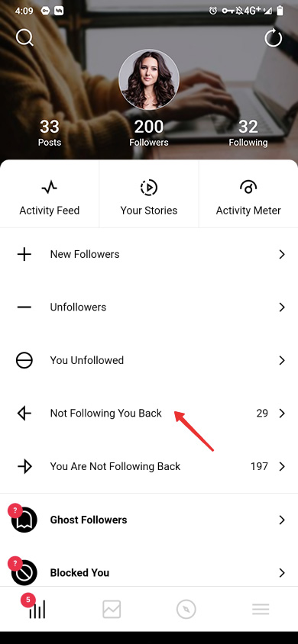Expand the Unfollowers chevron arrow
This screenshot has height=644, width=298.
[x=282, y=308]
